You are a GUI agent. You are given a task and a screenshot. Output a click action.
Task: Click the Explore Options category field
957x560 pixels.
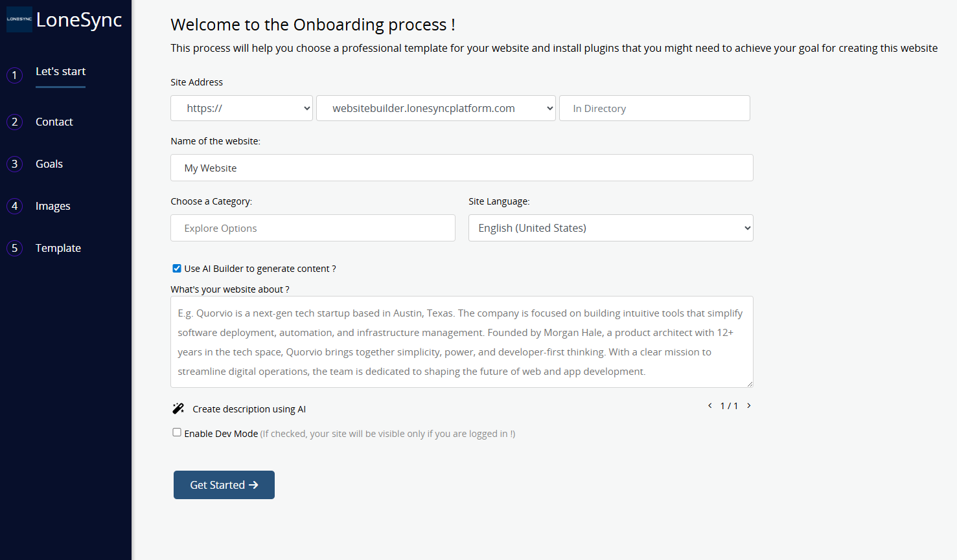(312, 228)
